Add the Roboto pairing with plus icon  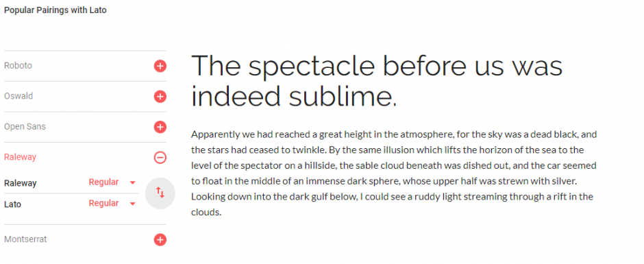tap(160, 66)
